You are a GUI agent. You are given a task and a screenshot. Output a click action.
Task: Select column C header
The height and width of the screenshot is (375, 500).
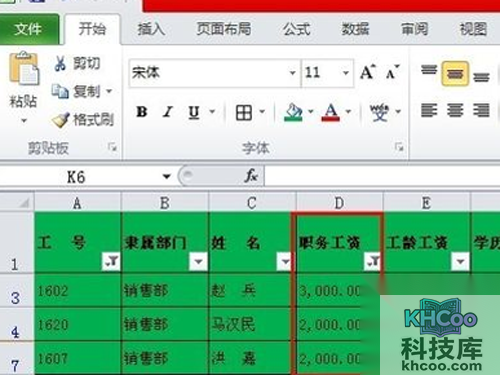tap(252, 202)
